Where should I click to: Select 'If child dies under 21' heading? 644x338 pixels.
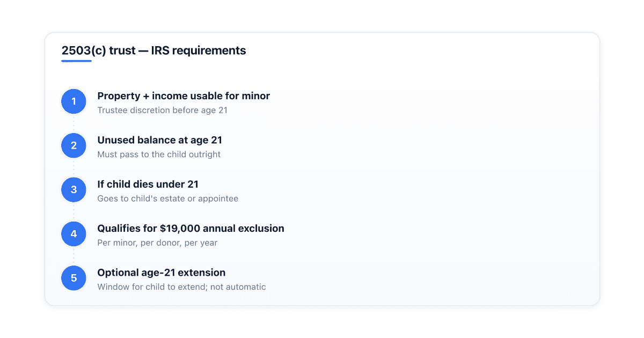[x=148, y=184]
